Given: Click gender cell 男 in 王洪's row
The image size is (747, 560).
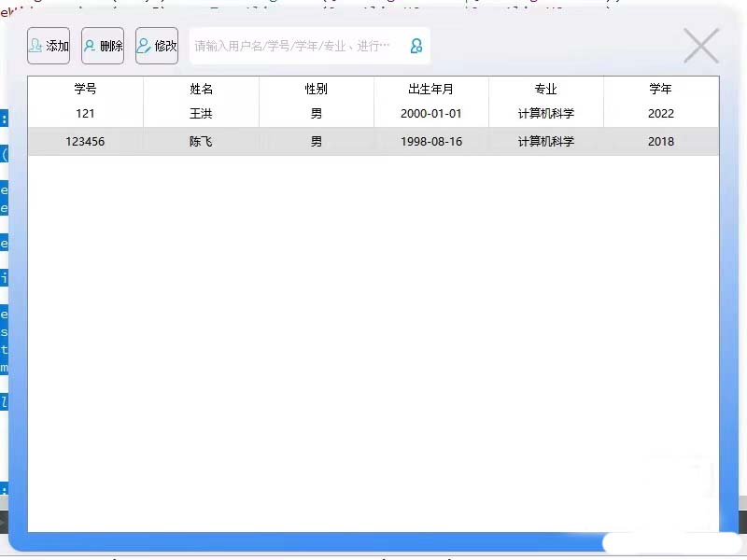Looking at the screenshot, I should (317, 113).
